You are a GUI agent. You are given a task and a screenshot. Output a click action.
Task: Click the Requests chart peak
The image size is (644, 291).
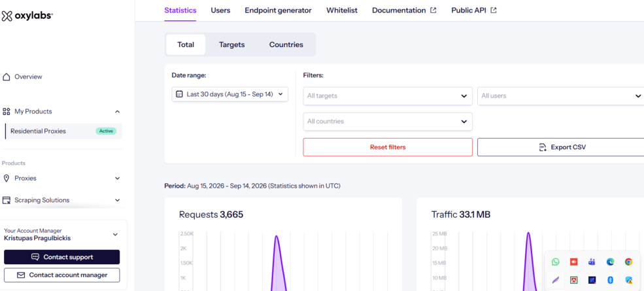(277, 236)
